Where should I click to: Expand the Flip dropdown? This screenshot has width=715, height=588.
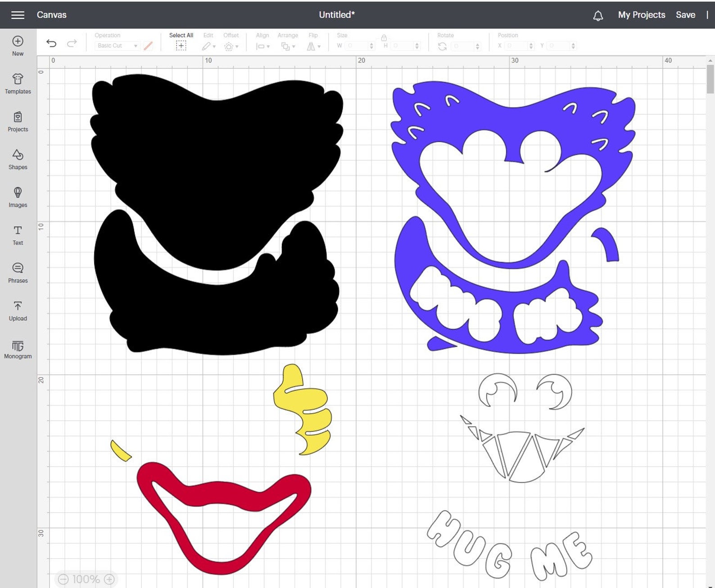[x=313, y=46]
